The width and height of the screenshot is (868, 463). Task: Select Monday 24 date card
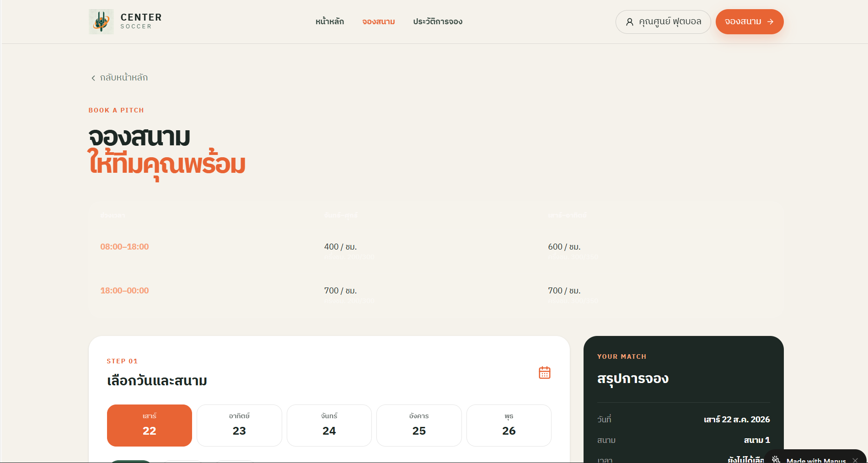(329, 425)
